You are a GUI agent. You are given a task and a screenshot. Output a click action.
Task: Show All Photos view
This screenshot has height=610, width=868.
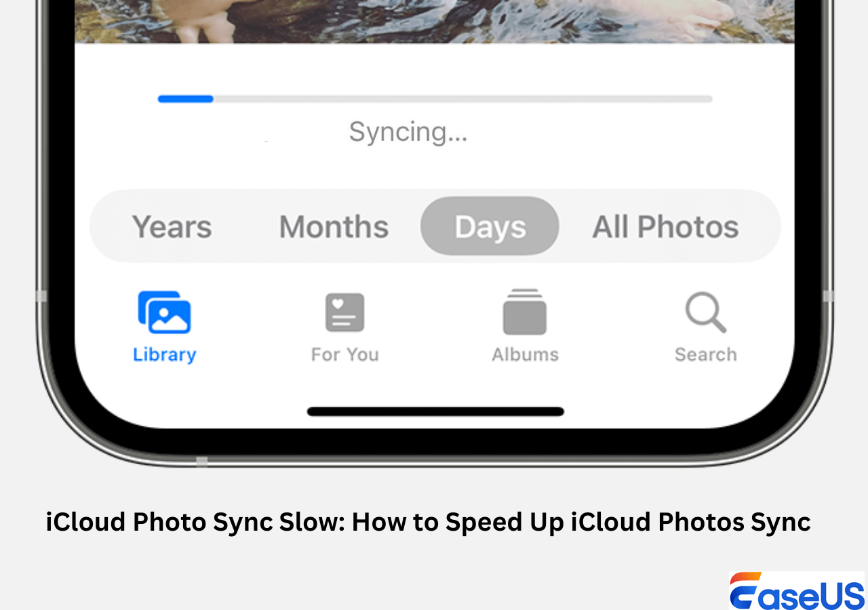coord(665,227)
